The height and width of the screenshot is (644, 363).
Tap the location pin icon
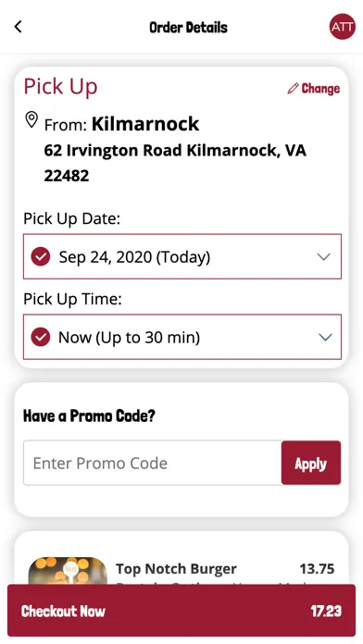(x=31, y=120)
